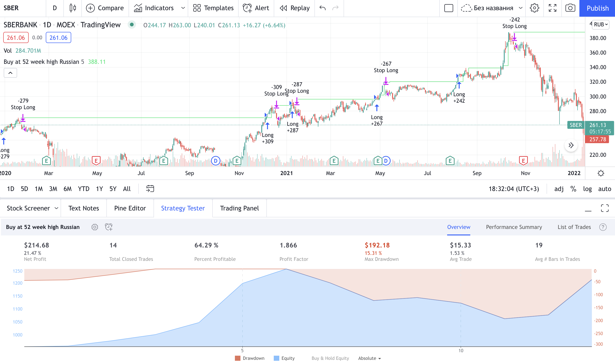This screenshot has width=615, height=364.
Task: Expand the Stock Screener dropdown arrow
Action: point(56,208)
